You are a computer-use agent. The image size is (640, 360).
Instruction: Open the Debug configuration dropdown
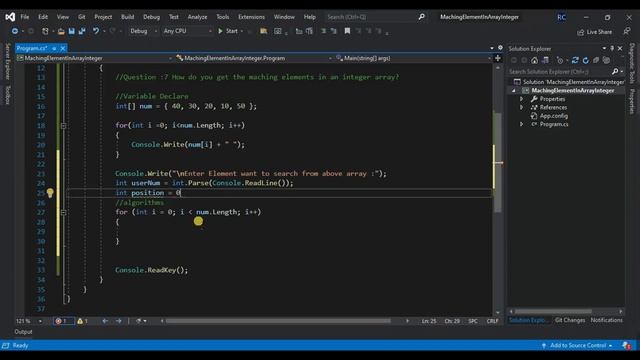(x=144, y=31)
